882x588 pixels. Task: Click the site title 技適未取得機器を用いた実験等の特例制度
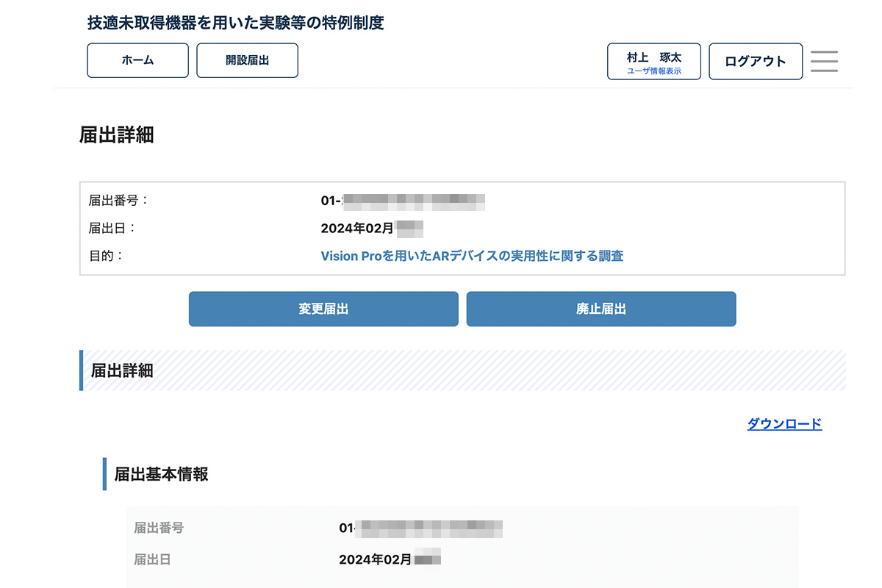coord(235,23)
